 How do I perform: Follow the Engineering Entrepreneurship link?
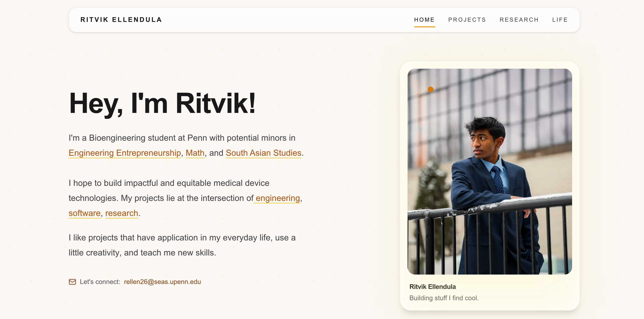click(x=125, y=153)
